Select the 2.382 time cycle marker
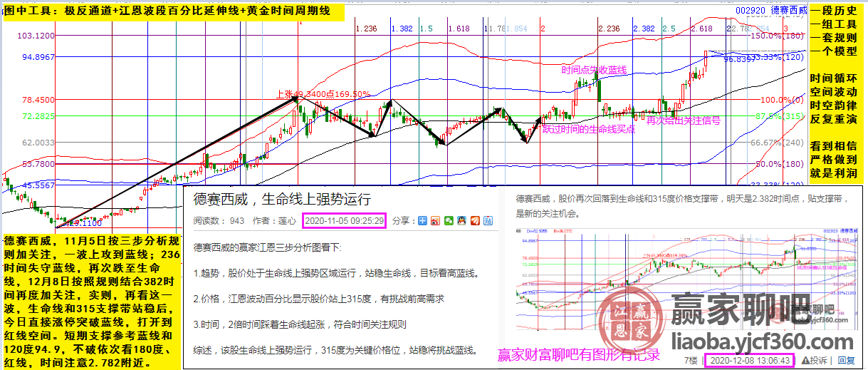The width and height of the screenshot is (868, 370). click(x=644, y=29)
